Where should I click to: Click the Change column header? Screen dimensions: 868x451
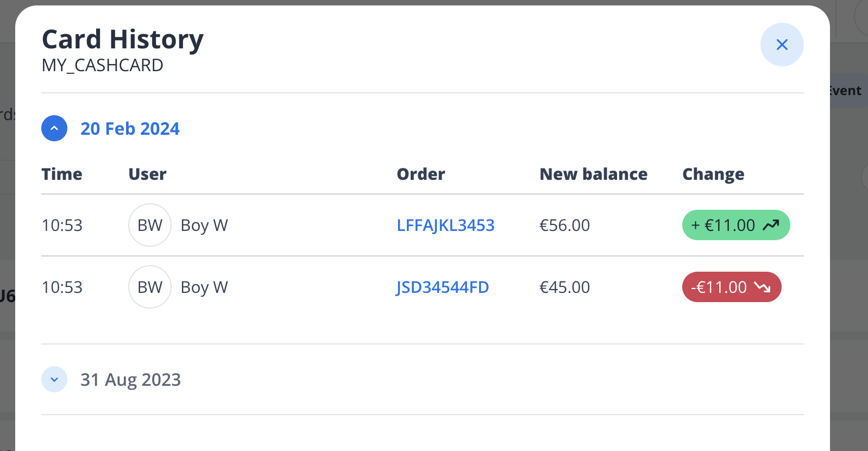click(x=713, y=174)
